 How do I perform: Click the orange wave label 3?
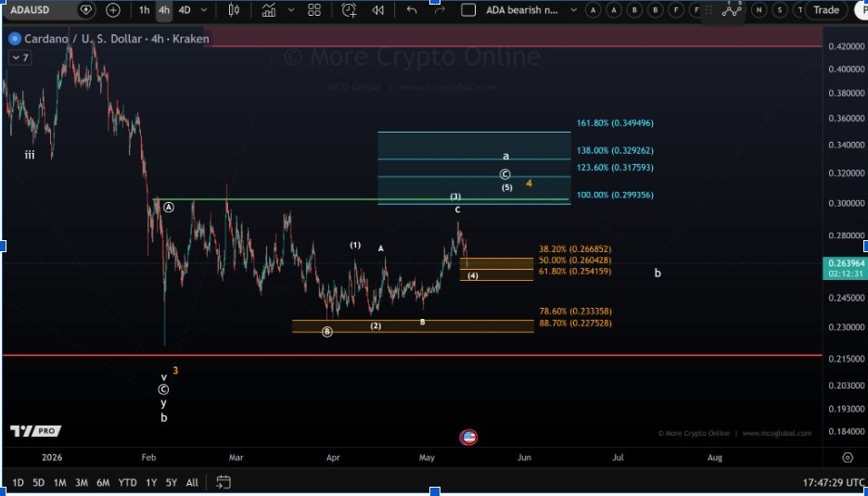coord(175,371)
